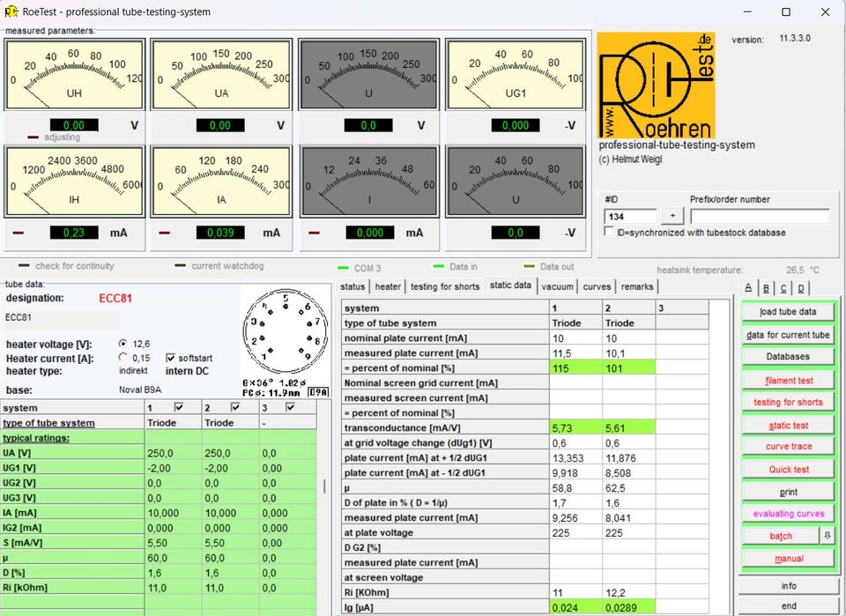The height and width of the screenshot is (616, 846).
Task: Click the UG1 grid voltage meter
Action: [516, 74]
